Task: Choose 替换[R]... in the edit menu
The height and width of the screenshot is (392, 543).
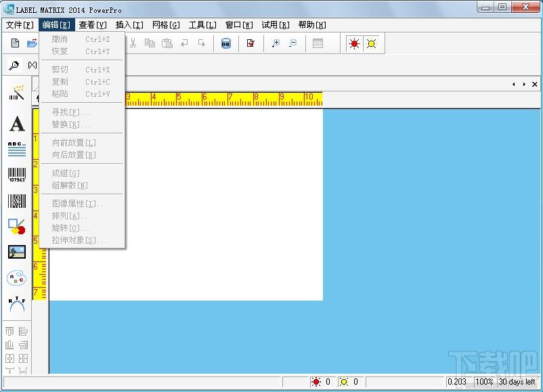Action: tap(82, 125)
